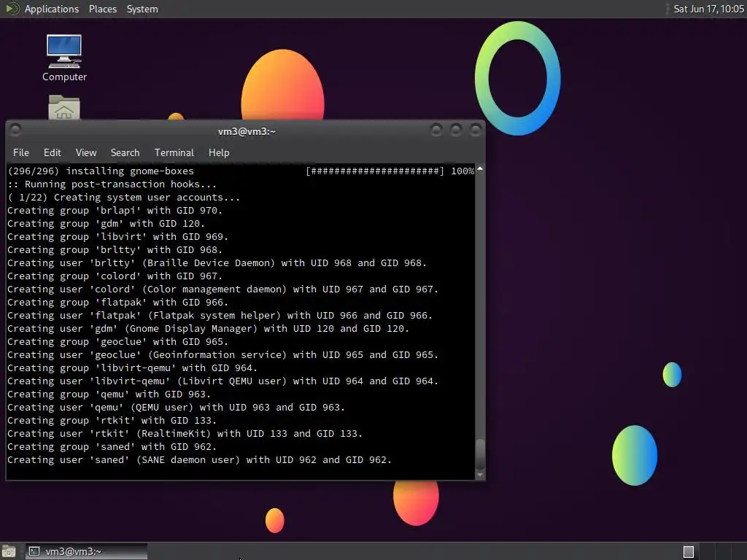Click the MATE logo icon beside Applications

pyautogui.click(x=12, y=9)
